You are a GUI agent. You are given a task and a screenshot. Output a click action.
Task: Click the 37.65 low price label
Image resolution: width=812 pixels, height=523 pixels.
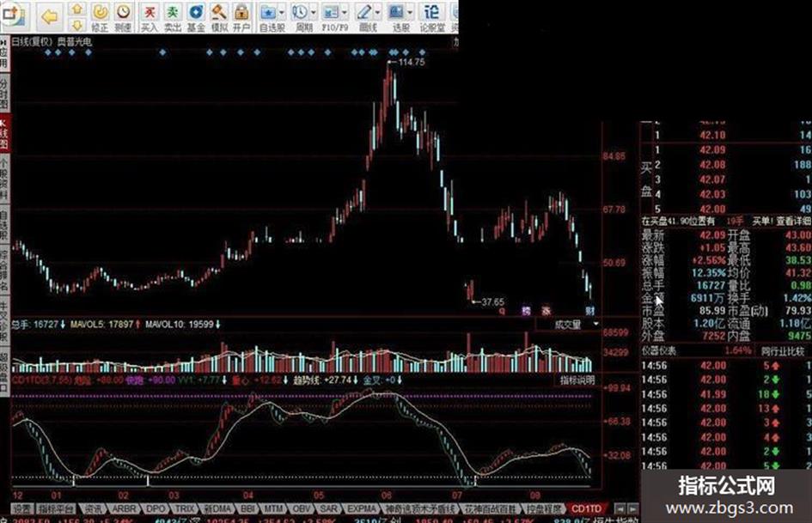pos(492,301)
